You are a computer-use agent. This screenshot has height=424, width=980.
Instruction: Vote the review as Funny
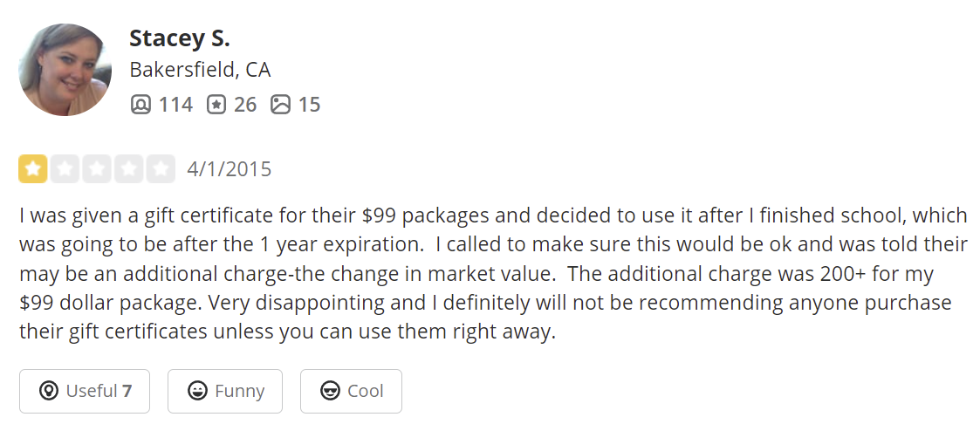(225, 391)
